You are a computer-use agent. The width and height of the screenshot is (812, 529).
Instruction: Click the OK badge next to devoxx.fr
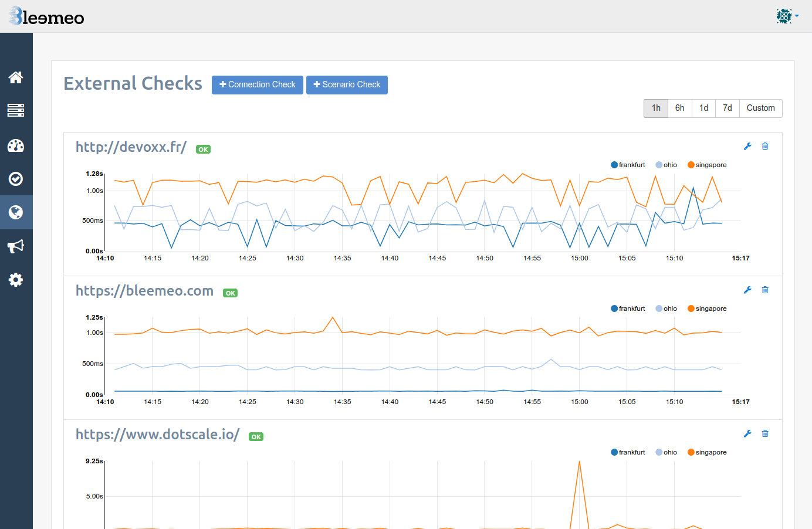pos(203,150)
